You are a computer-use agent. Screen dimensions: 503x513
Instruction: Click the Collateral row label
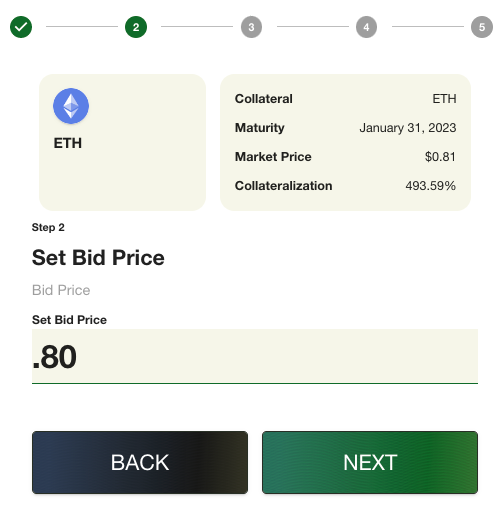tap(264, 99)
